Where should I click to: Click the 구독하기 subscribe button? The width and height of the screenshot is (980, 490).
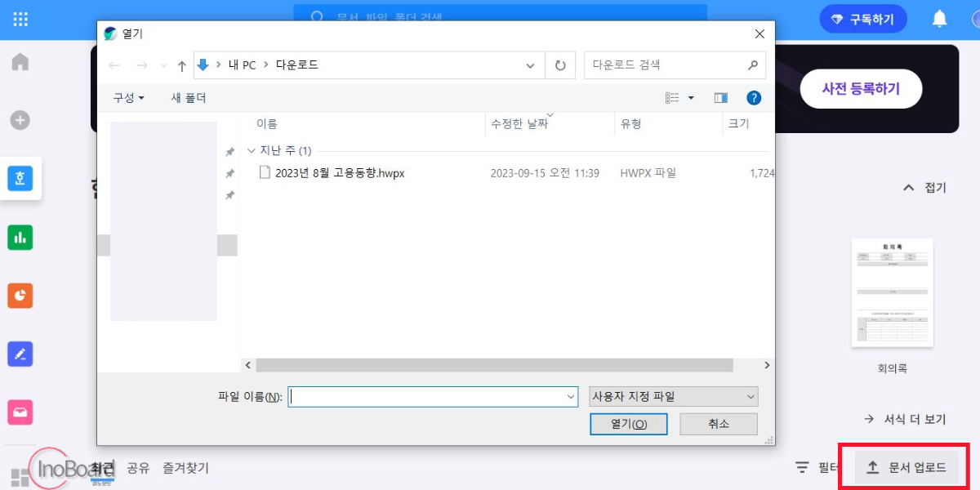[x=863, y=19]
